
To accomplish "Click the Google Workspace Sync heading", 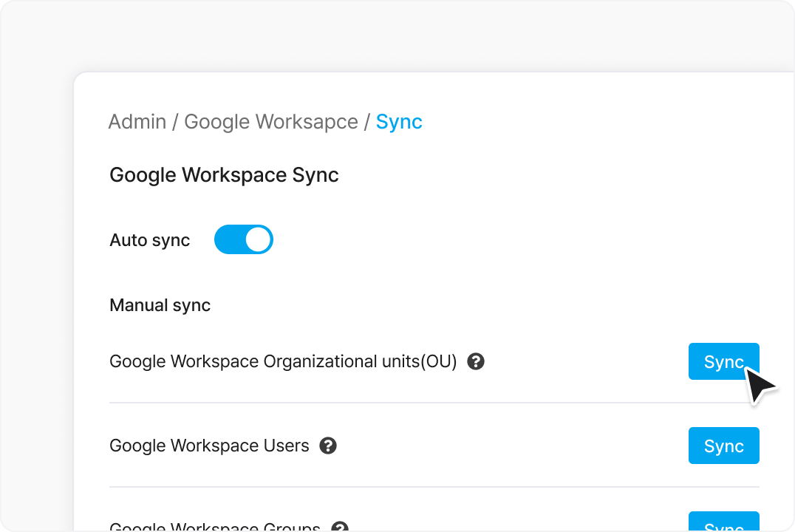I will 224,175.
